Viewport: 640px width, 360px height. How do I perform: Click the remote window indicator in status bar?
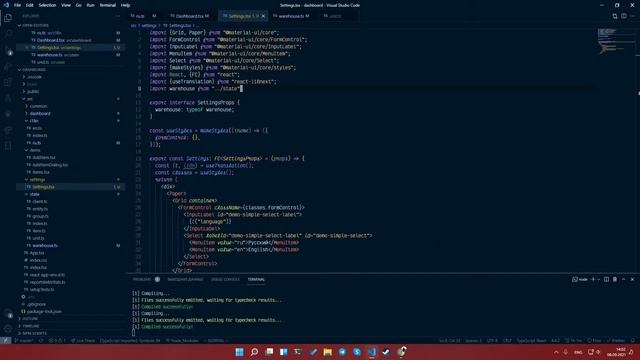[x=5, y=340]
